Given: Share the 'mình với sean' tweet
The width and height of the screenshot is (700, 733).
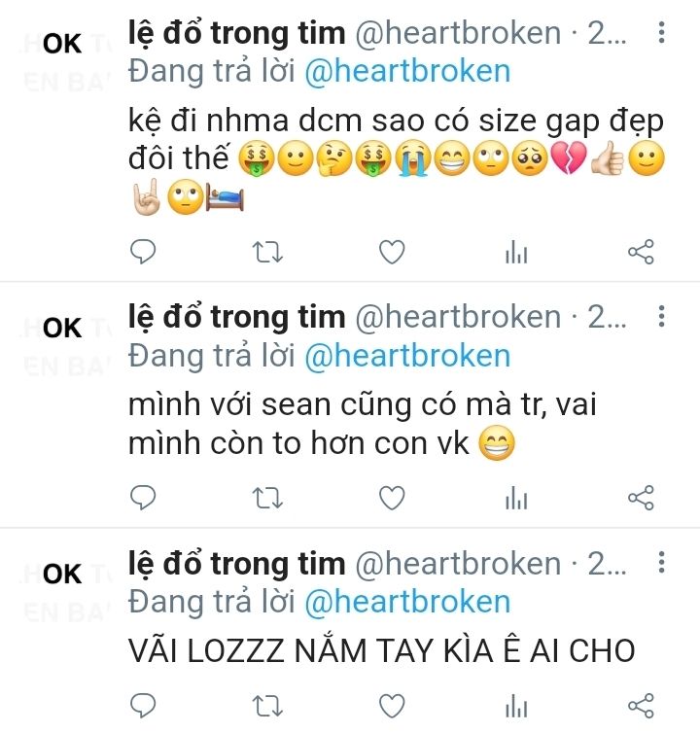Looking at the screenshot, I should (x=641, y=498).
